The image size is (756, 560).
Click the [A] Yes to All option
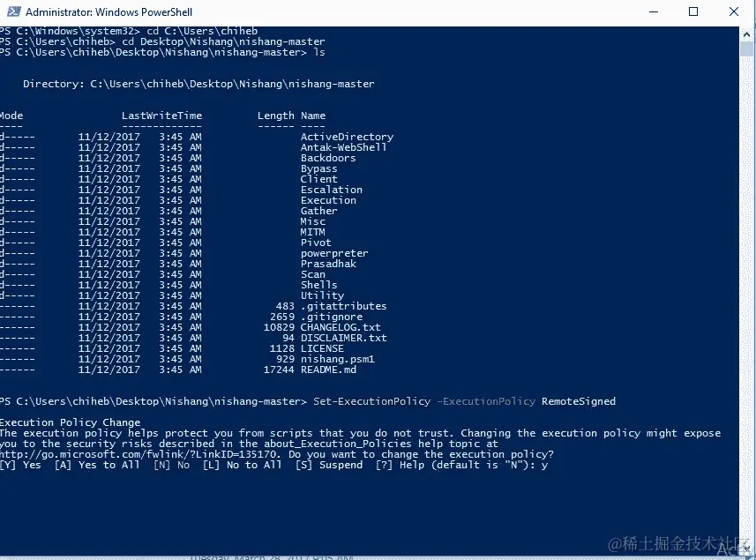(97, 465)
